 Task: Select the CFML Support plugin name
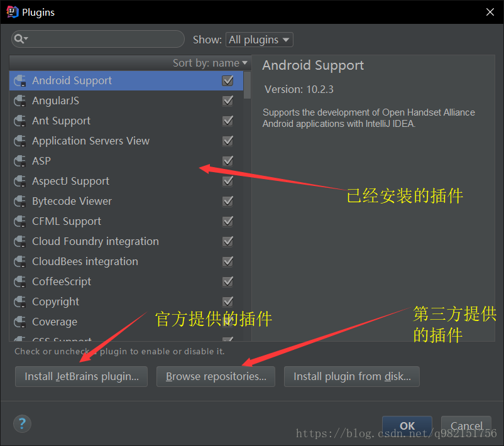[67, 221]
